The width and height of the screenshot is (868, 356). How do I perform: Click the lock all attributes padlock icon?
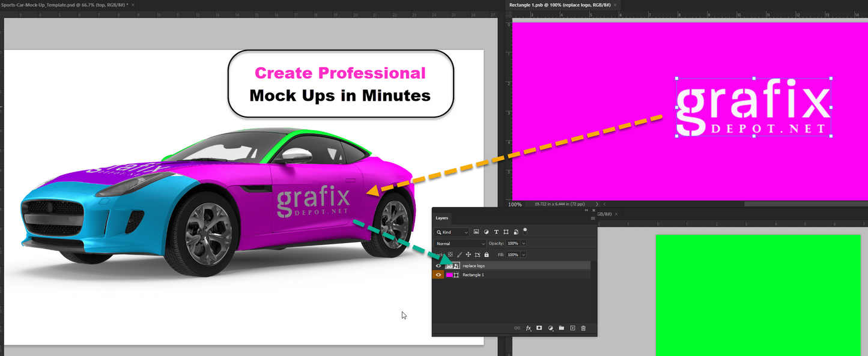(x=487, y=255)
